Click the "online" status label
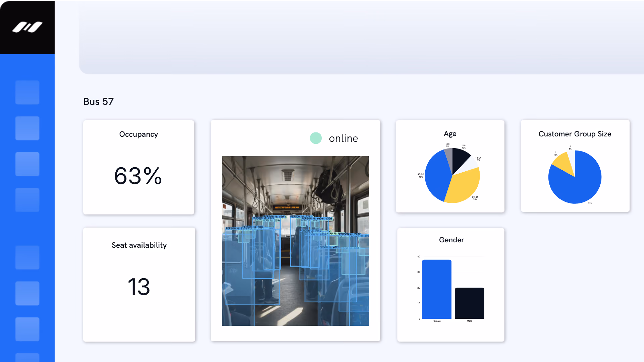 point(343,138)
